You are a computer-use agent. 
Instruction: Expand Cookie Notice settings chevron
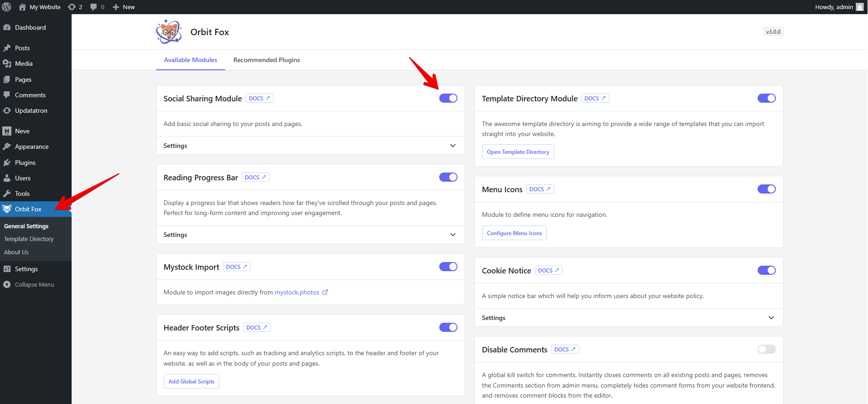(x=771, y=318)
